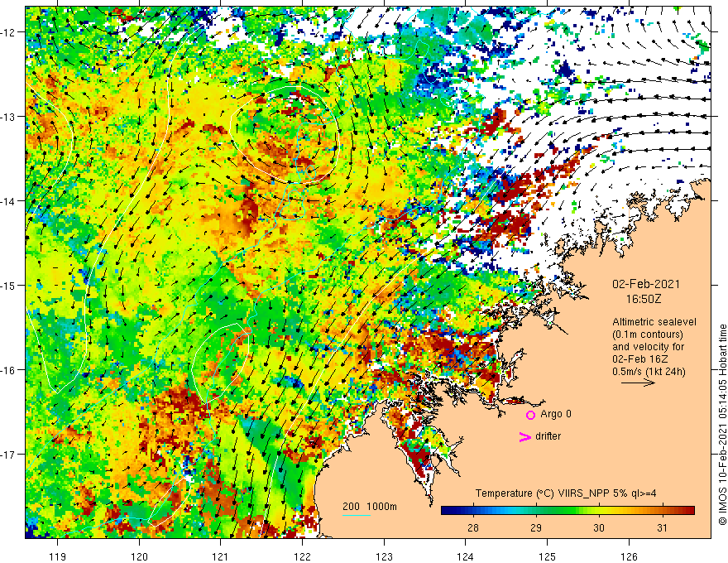Click latitude label -17
The width and height of the screenshot is (728, 563).
click(x=9, y=455)
